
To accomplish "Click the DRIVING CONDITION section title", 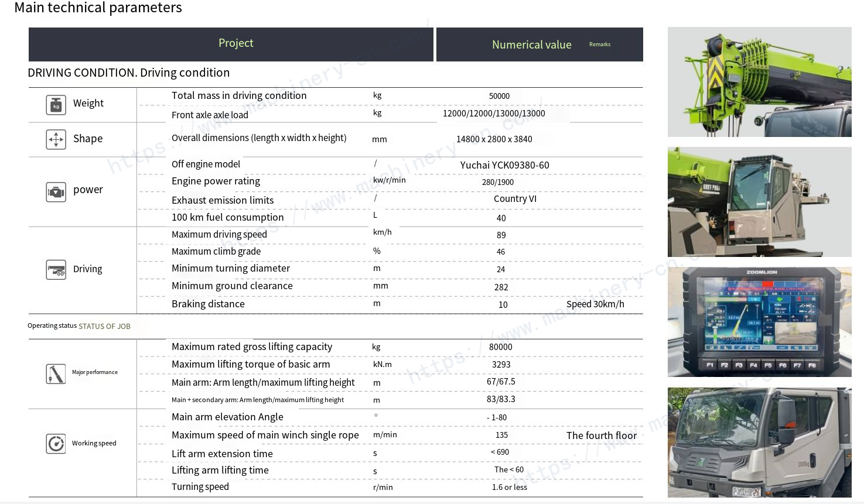I will coord(129,73).
